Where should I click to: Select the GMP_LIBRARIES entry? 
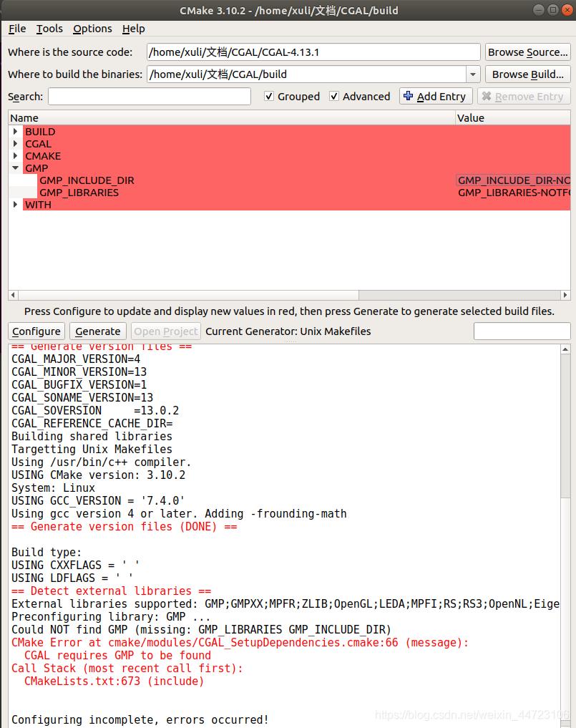(79, 193)
